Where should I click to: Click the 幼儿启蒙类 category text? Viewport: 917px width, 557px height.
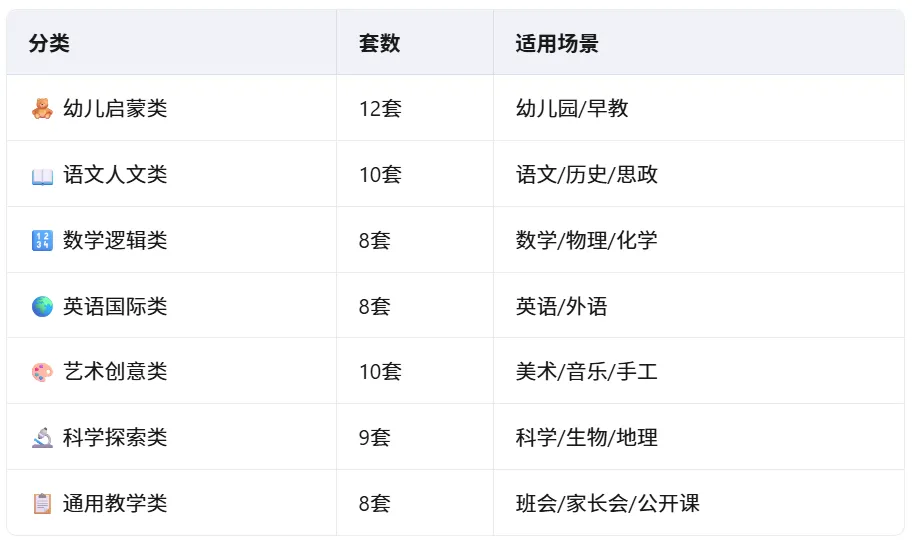coord(115,108)
